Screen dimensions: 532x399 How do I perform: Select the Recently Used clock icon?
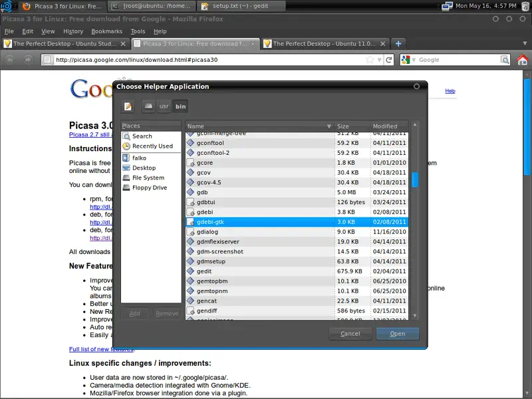point(126,146)
